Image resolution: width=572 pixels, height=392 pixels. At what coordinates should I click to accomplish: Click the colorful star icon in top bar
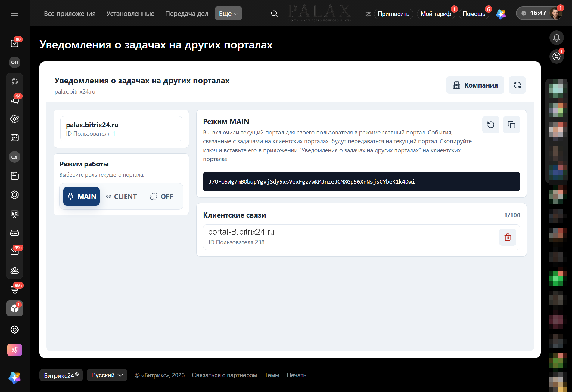(x=501, y=14)
